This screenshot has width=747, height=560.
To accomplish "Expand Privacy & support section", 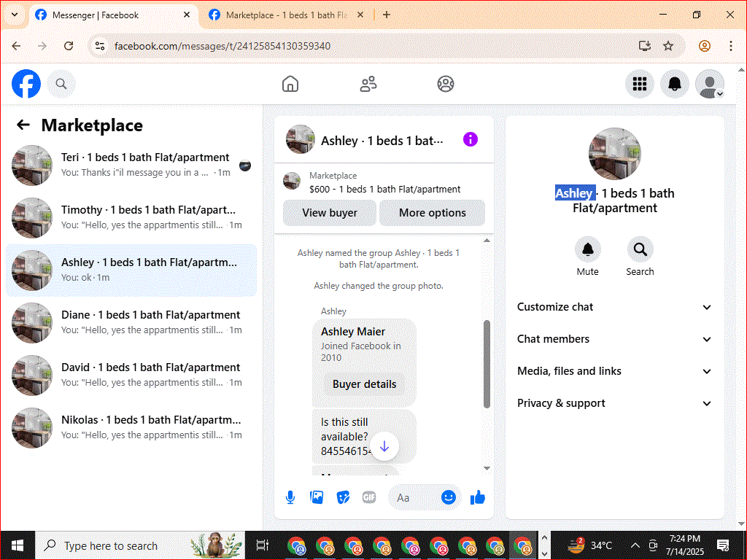I will point(614,403).
